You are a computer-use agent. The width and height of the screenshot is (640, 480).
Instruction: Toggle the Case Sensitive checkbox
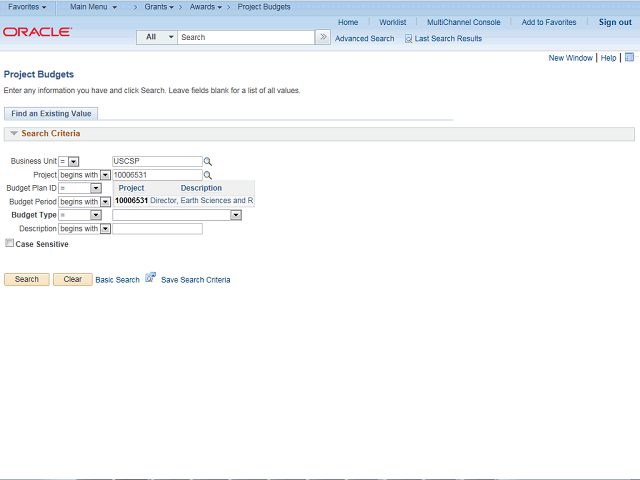[x=9, y=243]
